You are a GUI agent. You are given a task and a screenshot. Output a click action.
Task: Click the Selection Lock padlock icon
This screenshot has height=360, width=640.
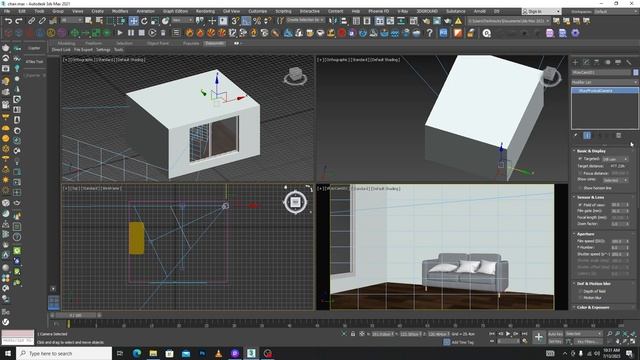[353, 334]
